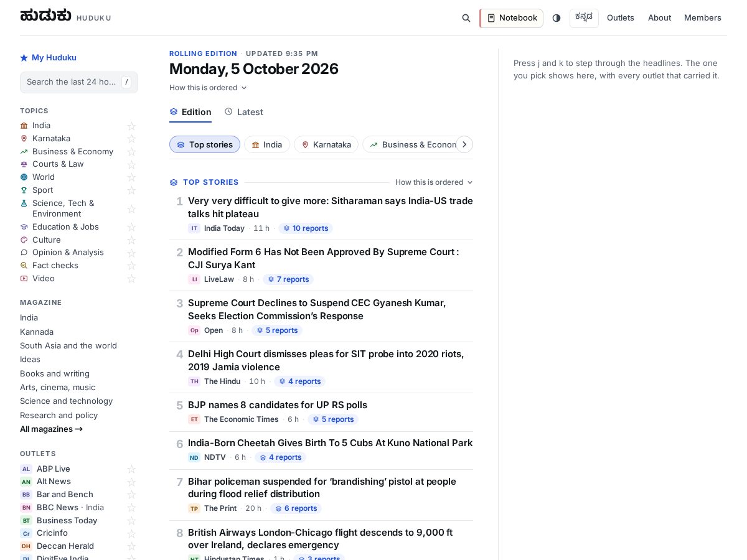Expand How this is ordered beside Top Stories

pos(434,182)
